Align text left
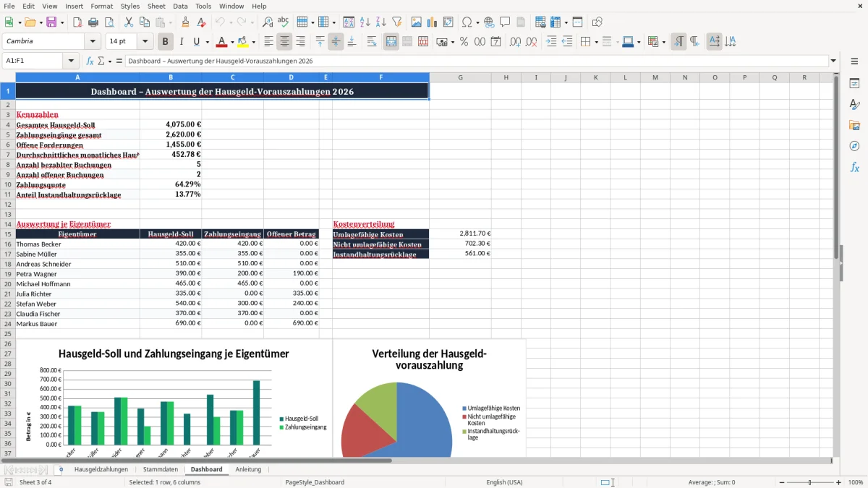 [268, 41]
